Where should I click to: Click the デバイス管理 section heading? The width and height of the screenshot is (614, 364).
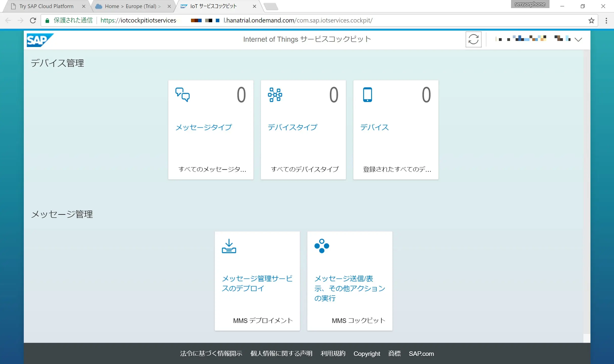(57, 63)
